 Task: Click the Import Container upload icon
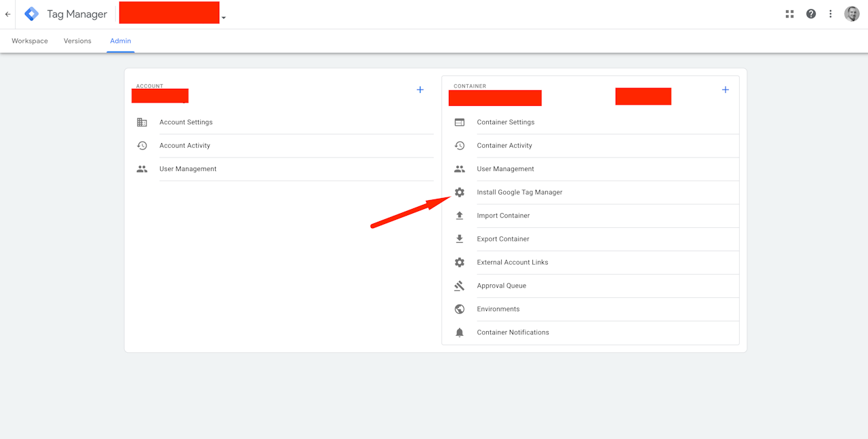pos(459,215)
